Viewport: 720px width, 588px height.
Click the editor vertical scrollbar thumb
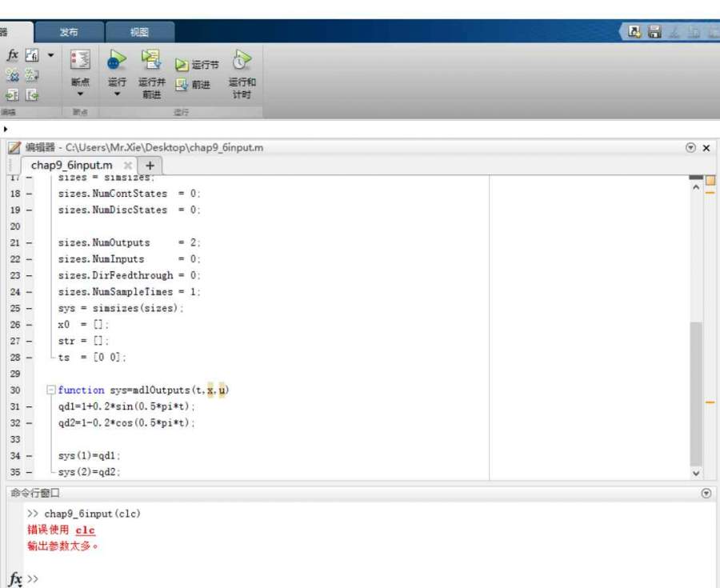(x=696, y=394)
